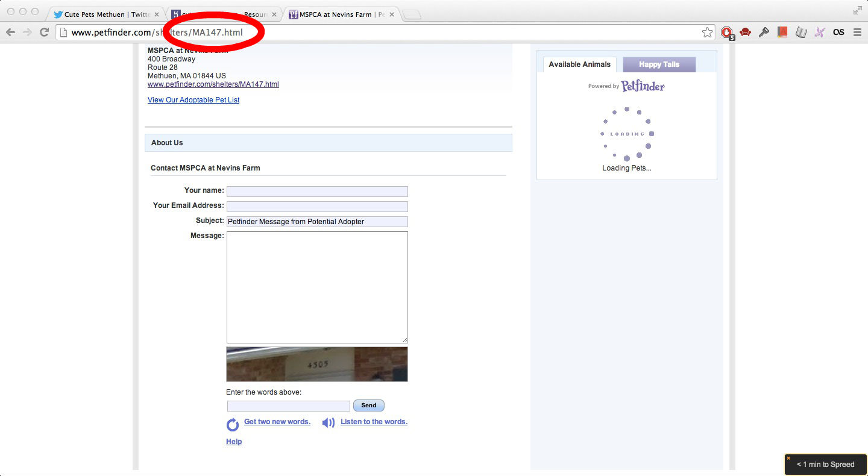Click the 'Contact MSPCA at Nevins Farm' heading
The width and height of the screenshot is (868, 476).
[206, 168]
